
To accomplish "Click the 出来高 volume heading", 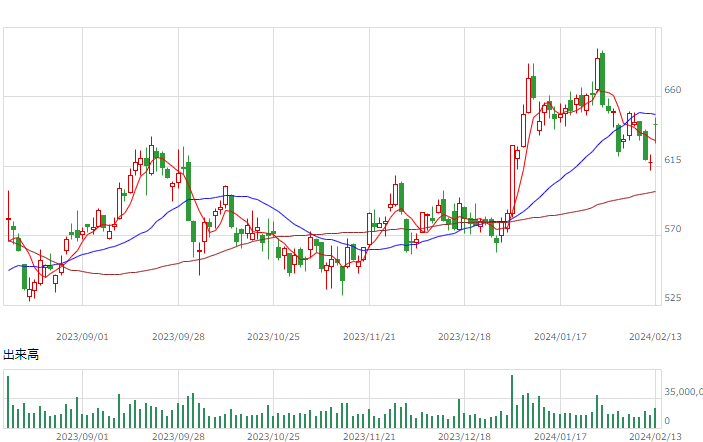I will click(21, 355).
